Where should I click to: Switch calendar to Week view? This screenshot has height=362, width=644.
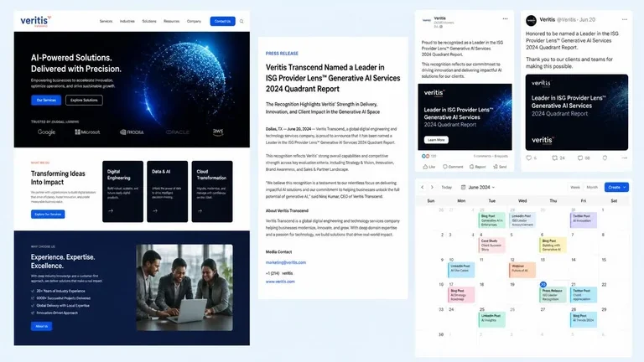coord(575,187)
